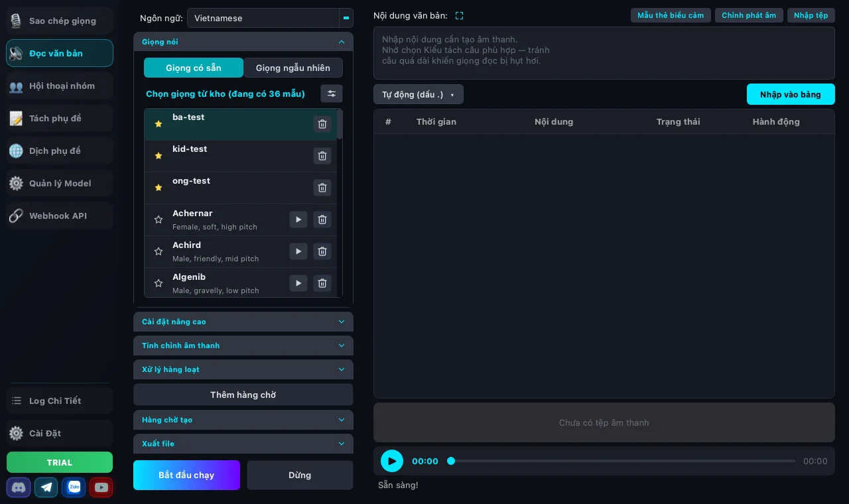Open the Vietnamese language dropdown

click(x=270, y=18)
